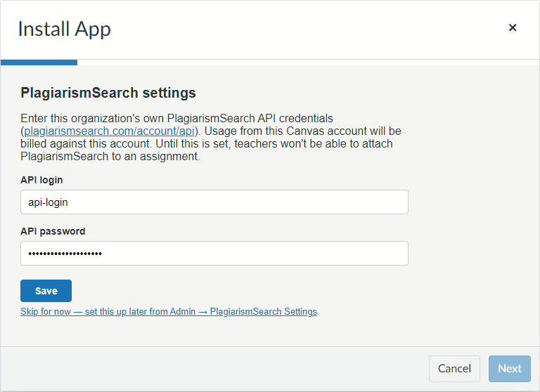Cancel the app installation
540x392 pixels.
click(454, 369)
